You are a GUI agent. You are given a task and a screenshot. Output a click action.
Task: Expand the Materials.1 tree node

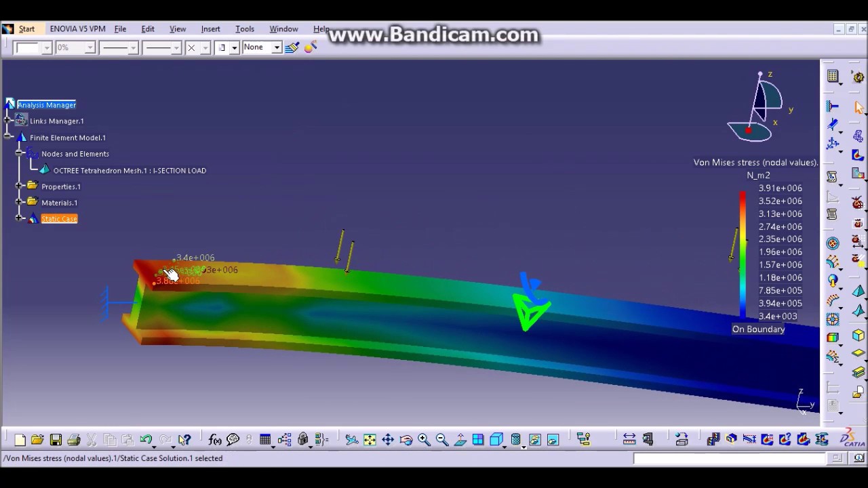(x=20, y=202)
